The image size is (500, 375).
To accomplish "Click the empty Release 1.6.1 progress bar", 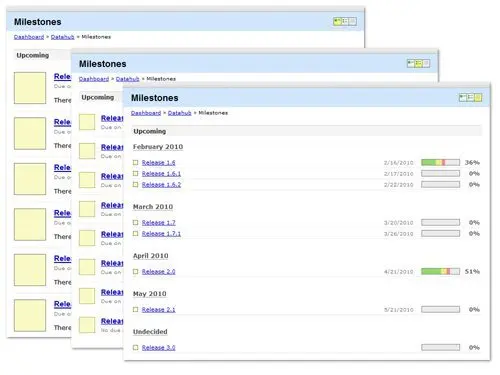I will (440, 174).
